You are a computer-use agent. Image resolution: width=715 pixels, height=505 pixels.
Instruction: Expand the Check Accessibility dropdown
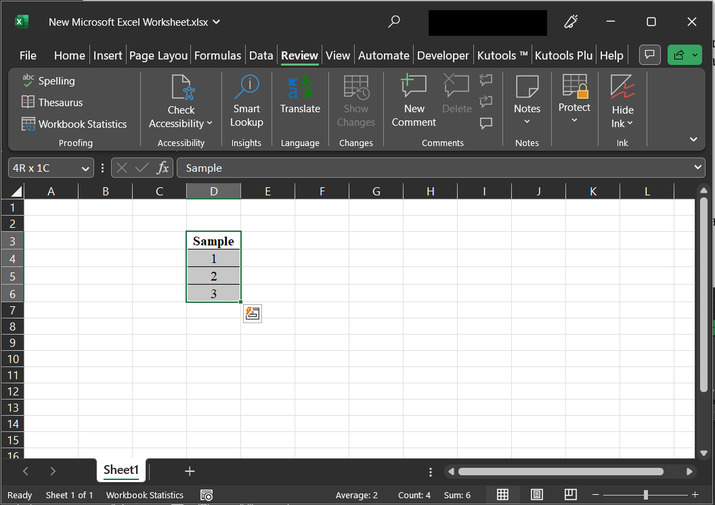[181, 117]
